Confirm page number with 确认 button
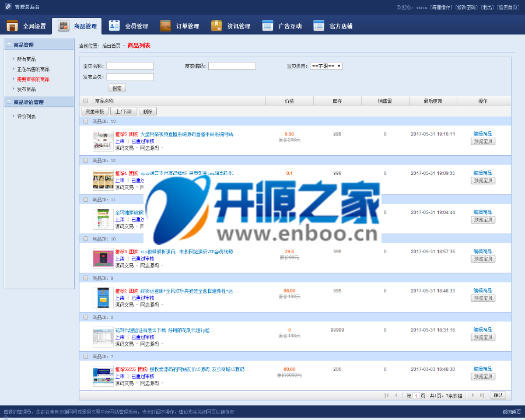Image resolution: width=525 pixels, height=420 pixels. tap(498, 395)
